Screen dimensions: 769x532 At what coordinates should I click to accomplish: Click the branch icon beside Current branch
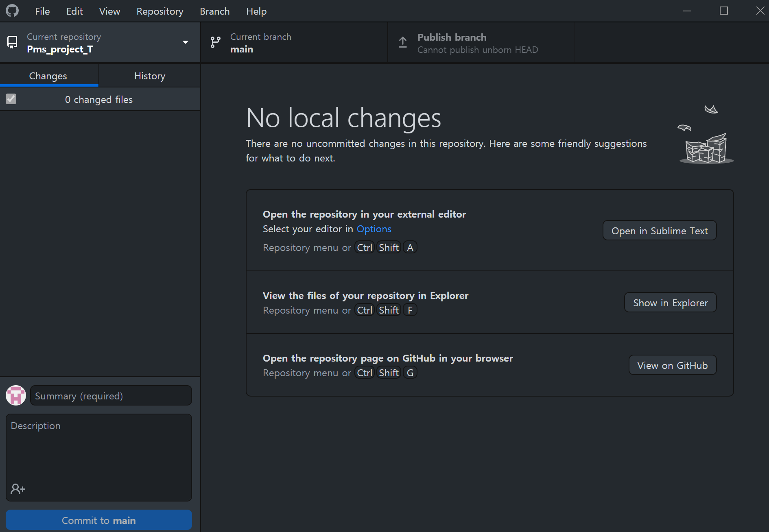[216, 42]
